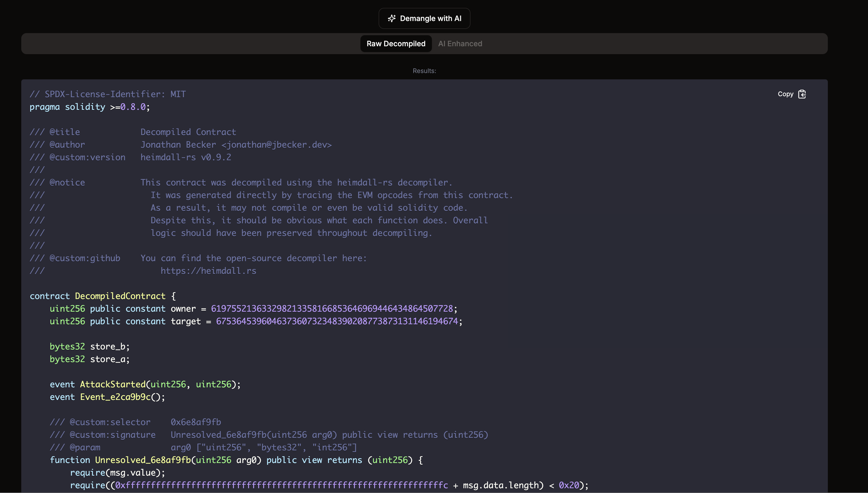Click the jonathan@jbecker.dev author email
The image size is (868, 493).
tap(276, 145)
